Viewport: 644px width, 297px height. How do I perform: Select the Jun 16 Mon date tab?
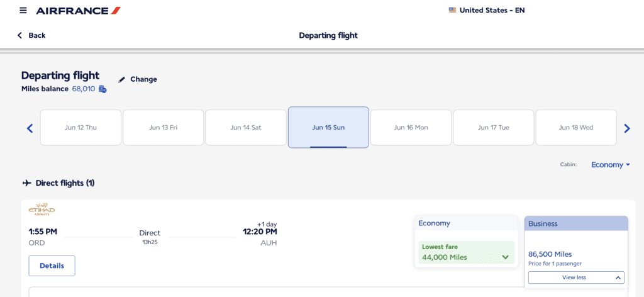click(411, 128)
